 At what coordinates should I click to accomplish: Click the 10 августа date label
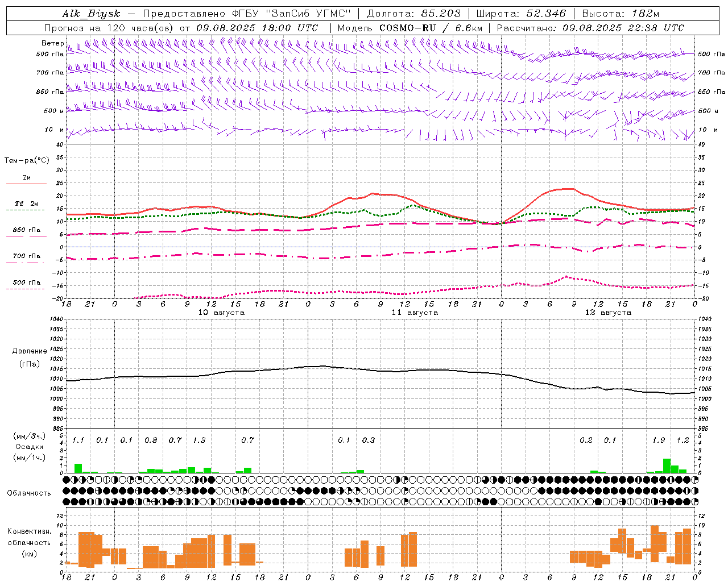221,313
